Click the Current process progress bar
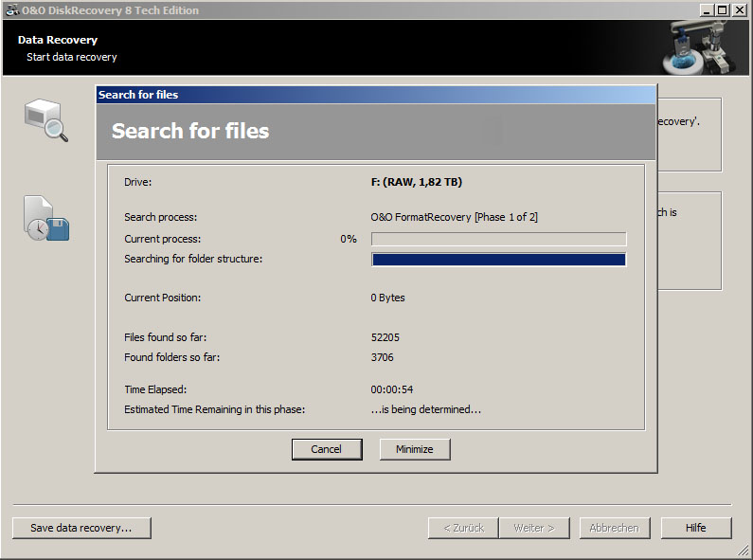 tap(498, 239)
